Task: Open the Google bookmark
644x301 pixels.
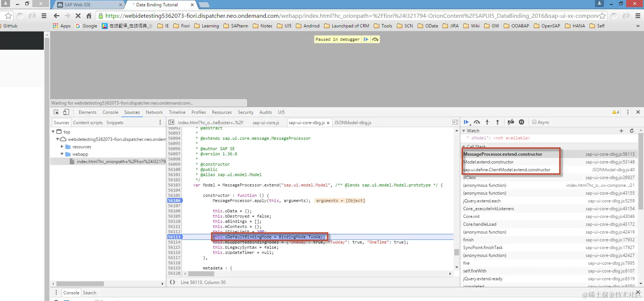Action: (x=86, y=26)
